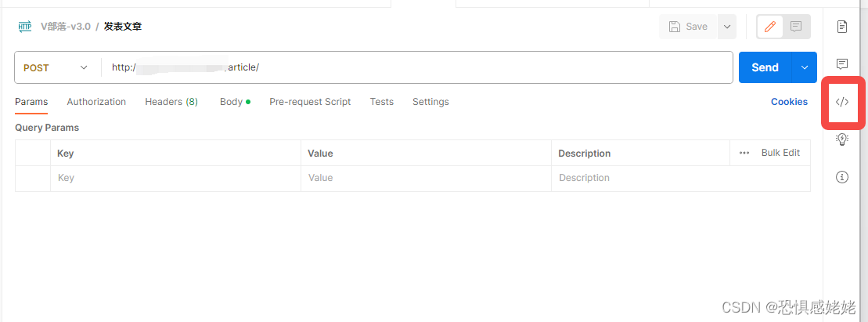Click Bulk Edit in params table
868x322 pixels.
point(780,153)
